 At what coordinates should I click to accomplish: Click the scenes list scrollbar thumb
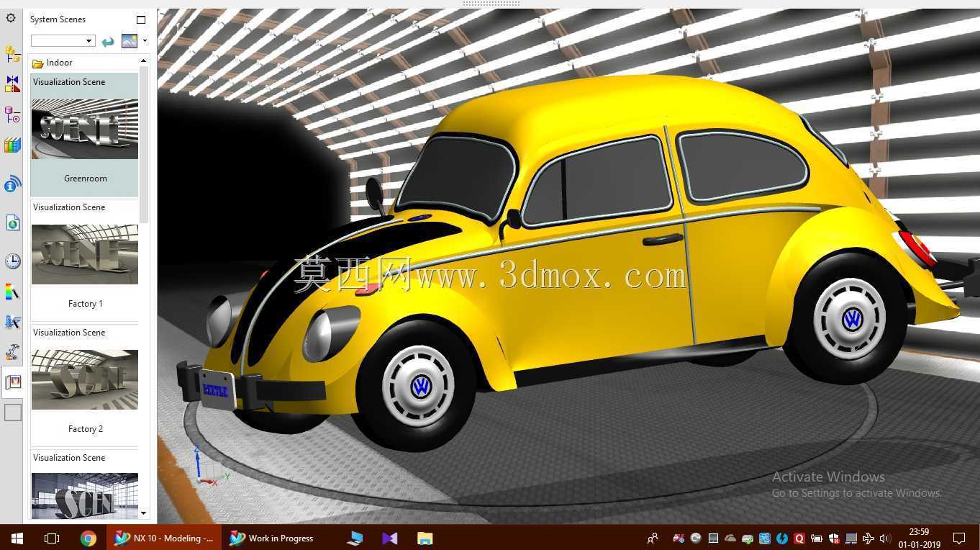144,144
